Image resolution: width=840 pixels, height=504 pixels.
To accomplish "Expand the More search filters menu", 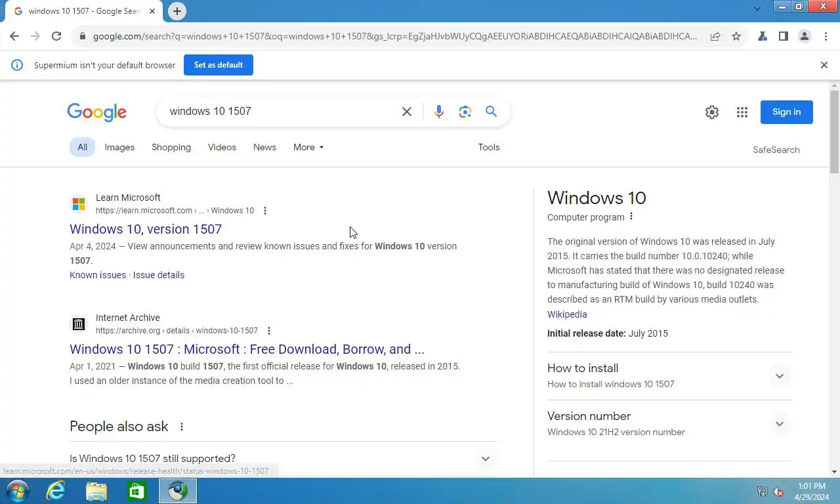I will 308,147.
